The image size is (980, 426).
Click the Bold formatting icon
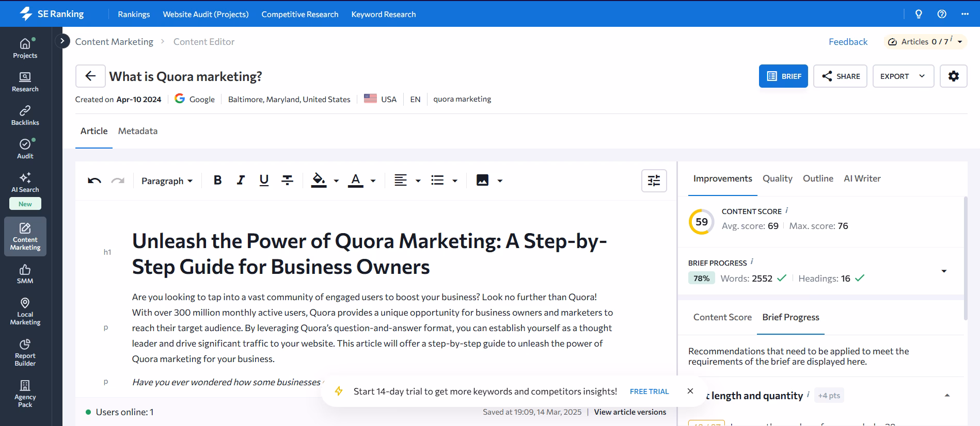tap(217, 181)
